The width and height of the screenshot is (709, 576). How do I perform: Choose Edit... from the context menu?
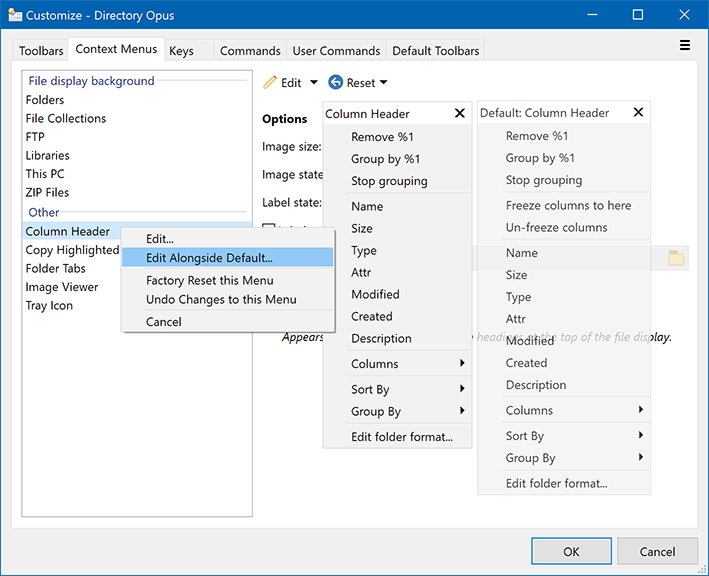coord(227,239)
